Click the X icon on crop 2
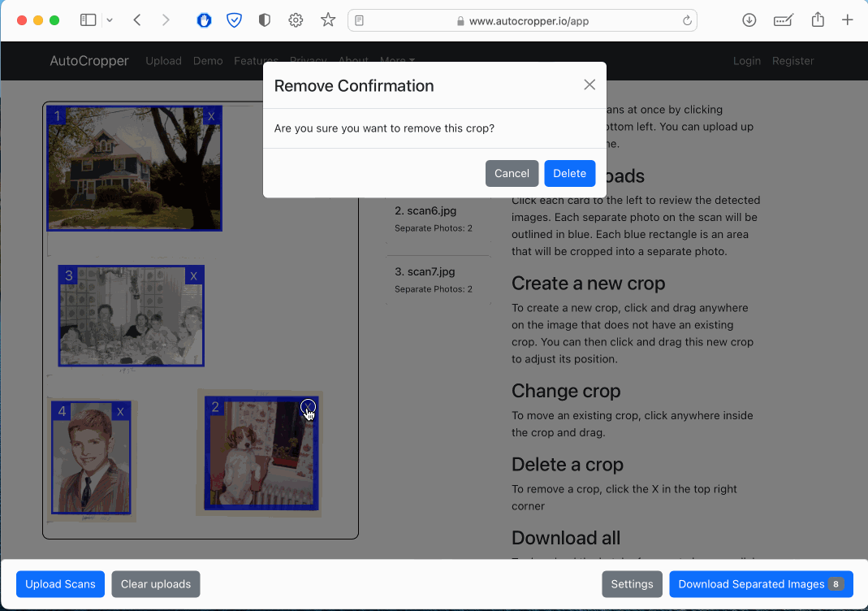The width and height of the screenshot is (868, 611). tap(308, 406)
